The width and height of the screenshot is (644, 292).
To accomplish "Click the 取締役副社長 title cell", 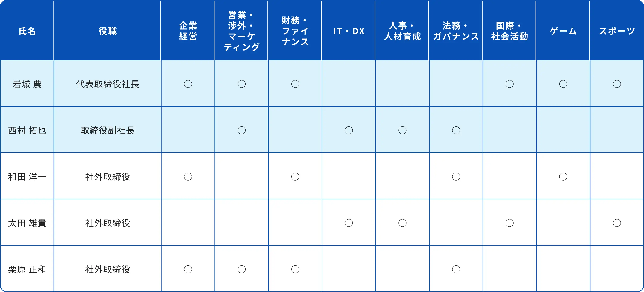I will pos(108,130).
